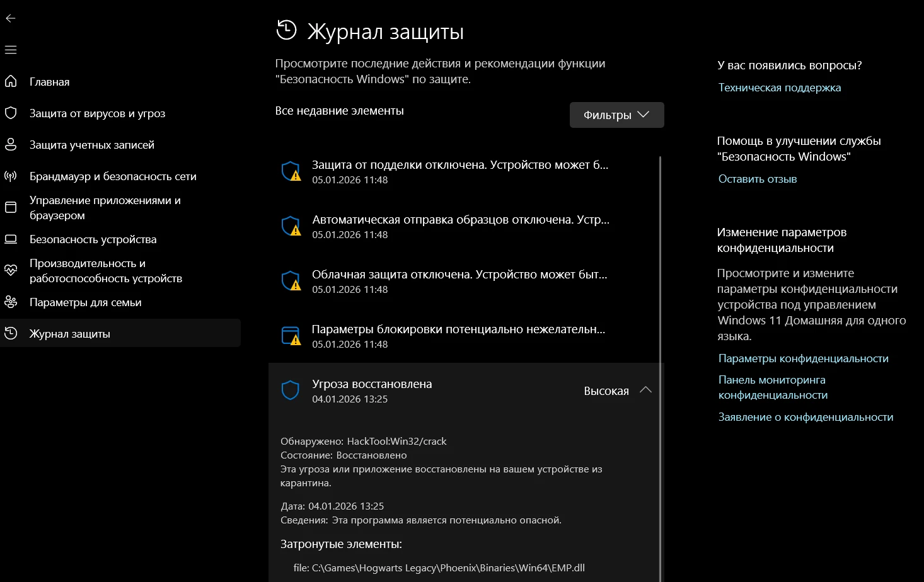The width and height of the screenshot is (924, 582).
Task: Open Заявление о конфиденциальности link
Action: tap(806, 417)
